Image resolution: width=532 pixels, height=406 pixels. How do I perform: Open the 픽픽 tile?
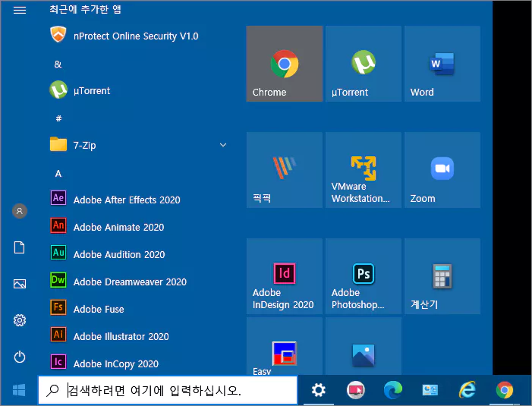tap(285, 170)
